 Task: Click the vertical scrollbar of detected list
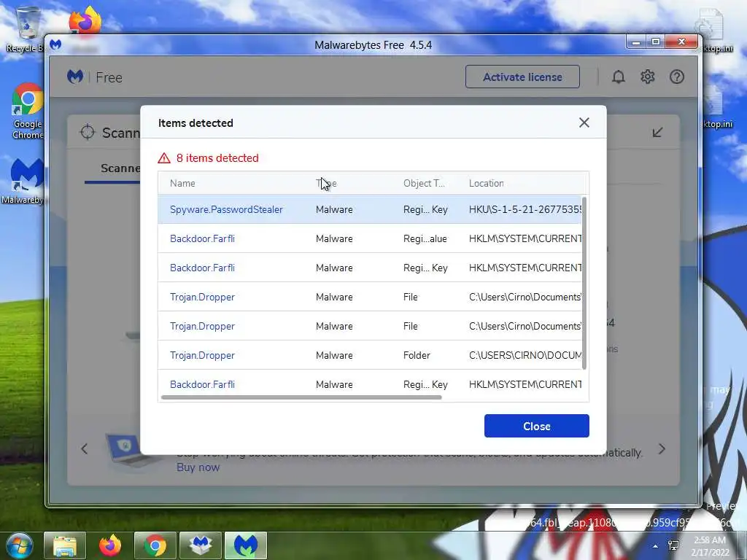[x=584, y=283]
